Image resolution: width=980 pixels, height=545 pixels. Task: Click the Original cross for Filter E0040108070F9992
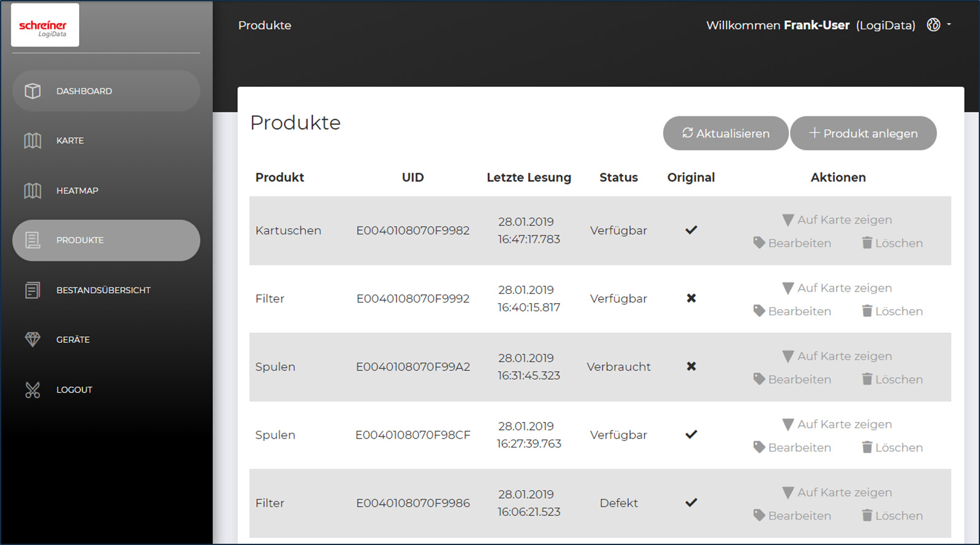point(691,298)
